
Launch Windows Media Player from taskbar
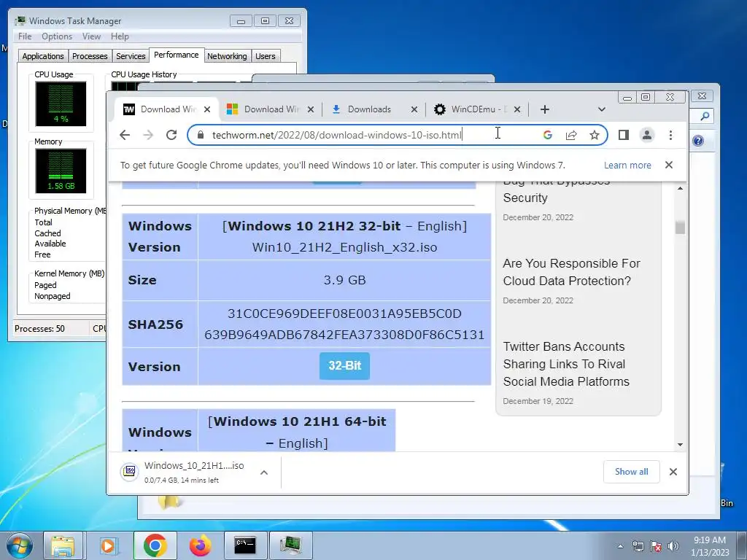[x=108, y=545]
